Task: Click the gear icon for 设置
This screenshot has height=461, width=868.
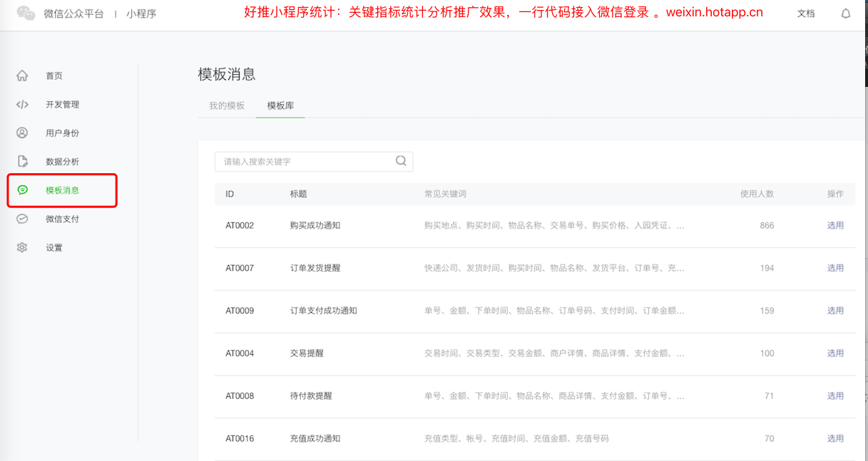Action: 22,247
